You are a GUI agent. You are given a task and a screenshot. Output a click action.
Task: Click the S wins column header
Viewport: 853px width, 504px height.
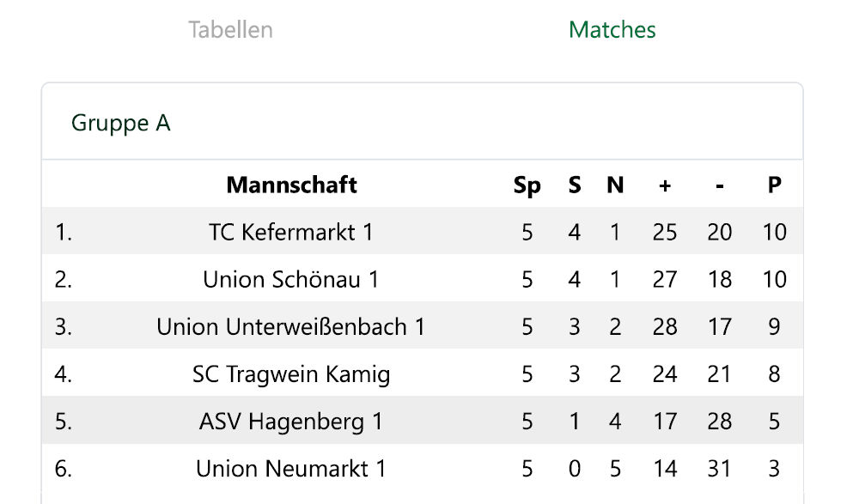575,185
